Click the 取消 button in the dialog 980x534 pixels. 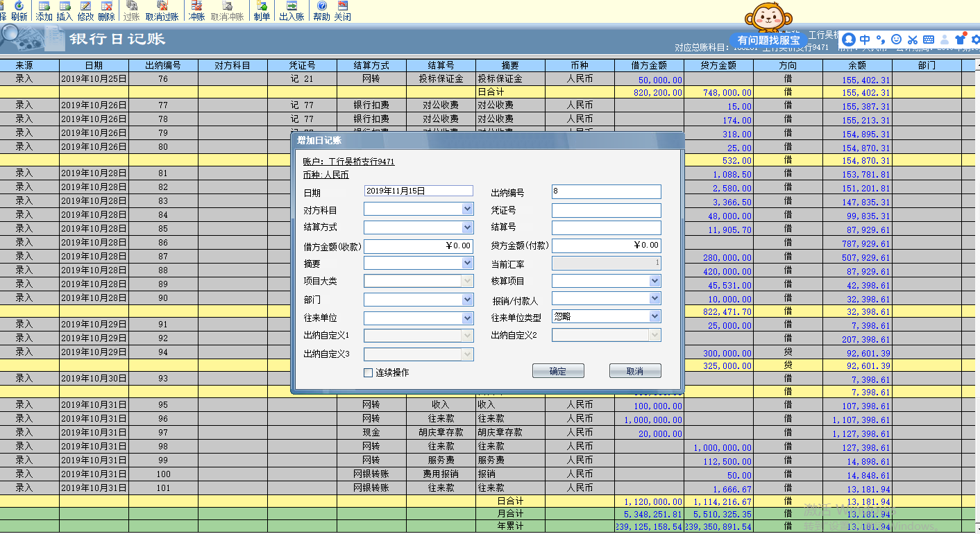[634, 371]
